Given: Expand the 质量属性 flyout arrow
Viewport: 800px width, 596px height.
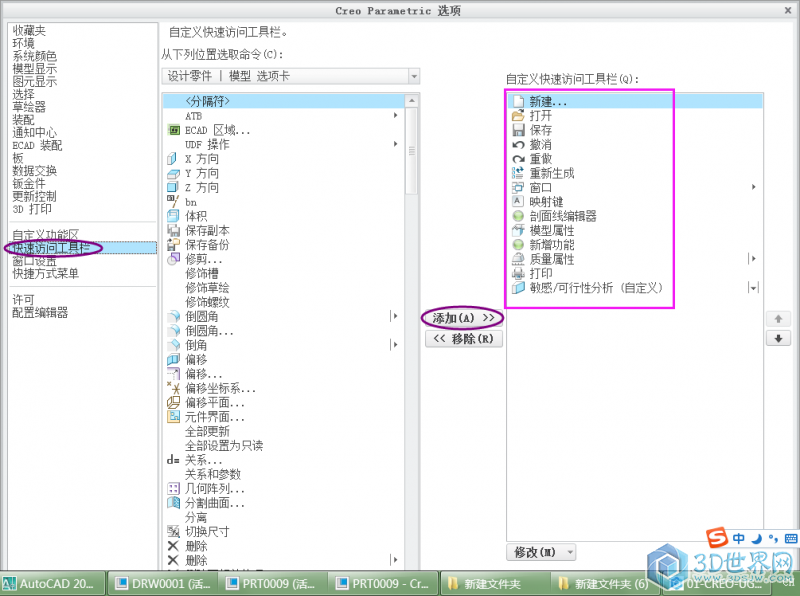Looking at the screenshot, I should coord(752,259).
